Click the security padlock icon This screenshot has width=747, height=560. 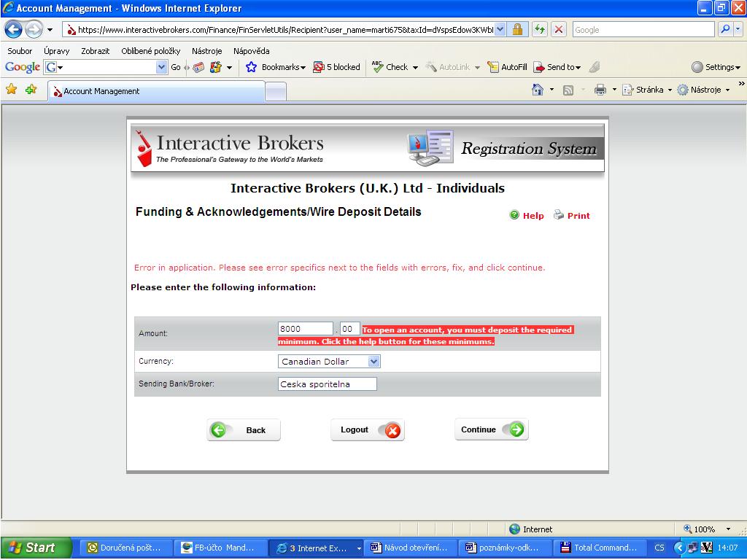pyautogui.click(x=517, y=29)
